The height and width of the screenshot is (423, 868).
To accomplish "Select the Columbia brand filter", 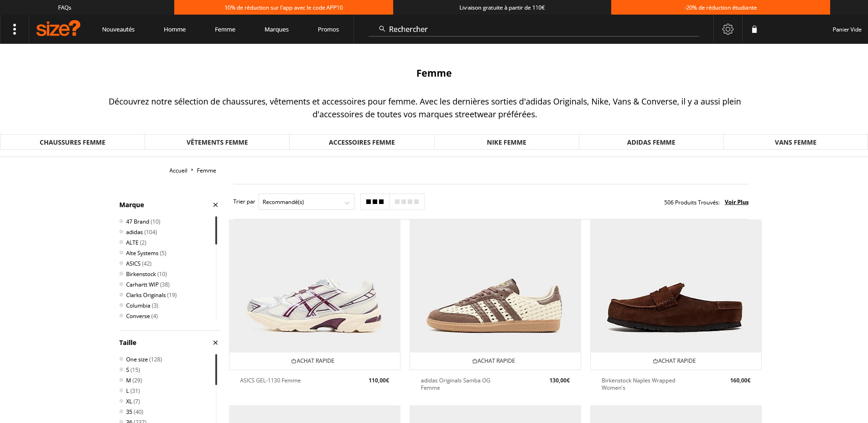I will (139, 305).
